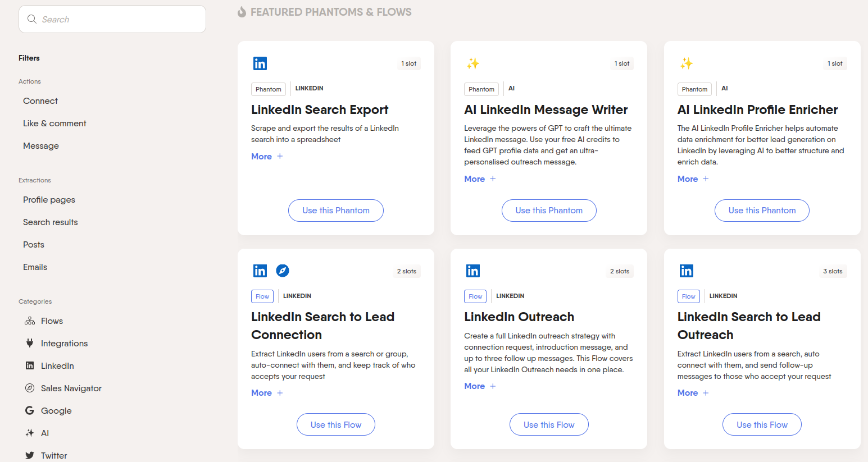Click the sparkle icon on AI LinkedIn Profile Enricher card
Viewport: 868px width, 462px height.
[686, 63]
